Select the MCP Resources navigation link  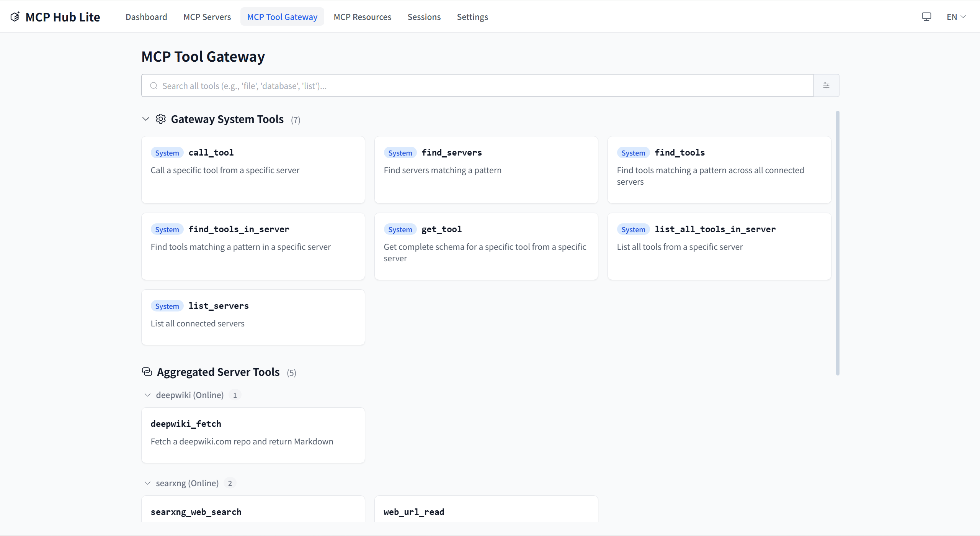pos(362,16)
